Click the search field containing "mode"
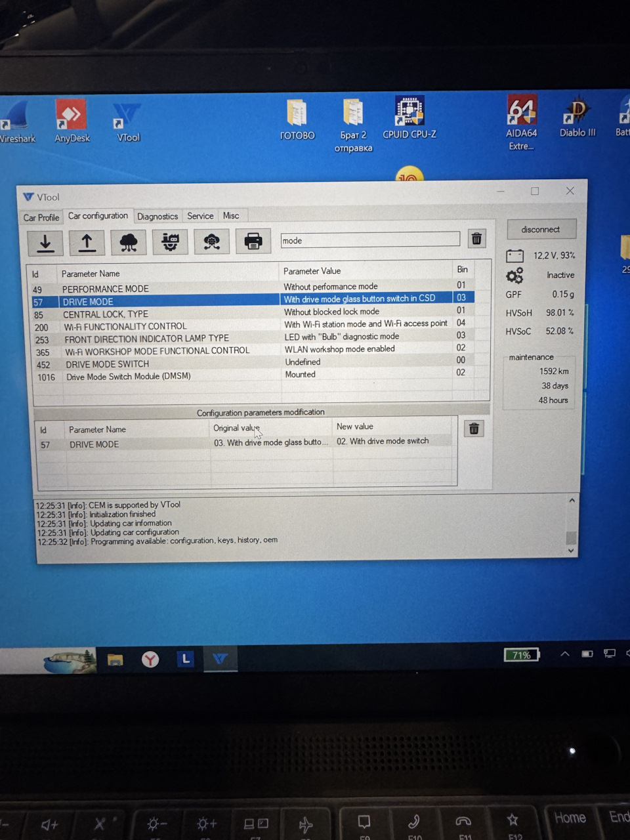630x840 pixels. click(370, 240)
